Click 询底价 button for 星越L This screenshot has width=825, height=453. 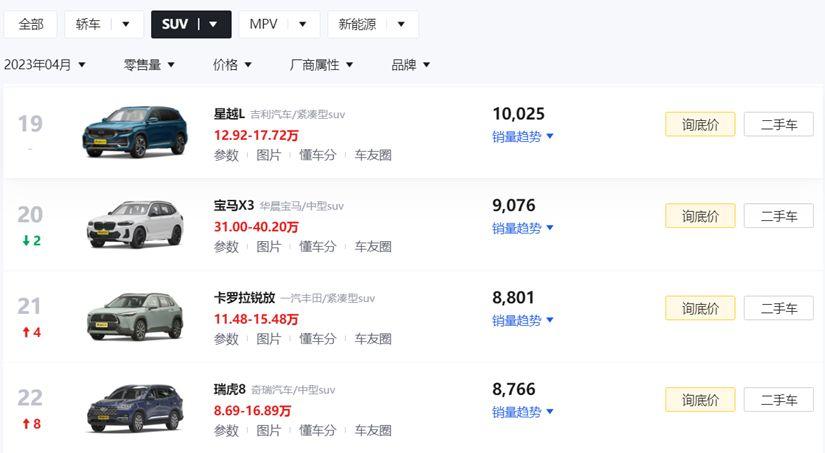click(700, 124)
